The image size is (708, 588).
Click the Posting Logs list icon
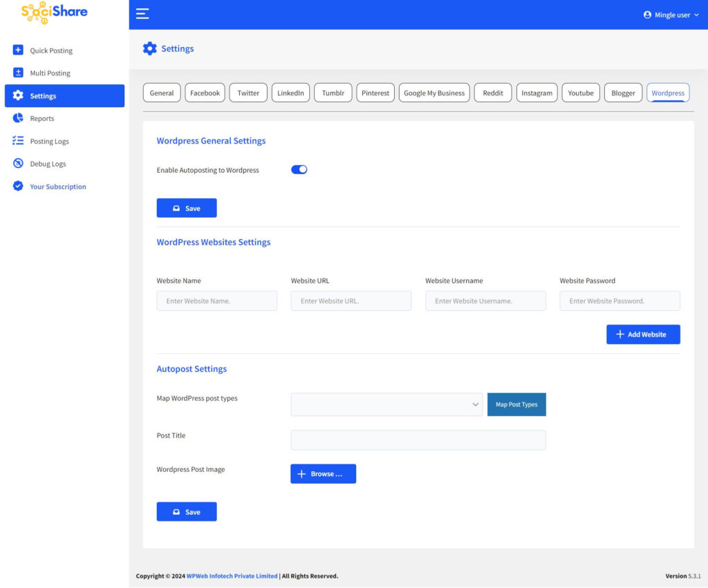pos(18,141)
